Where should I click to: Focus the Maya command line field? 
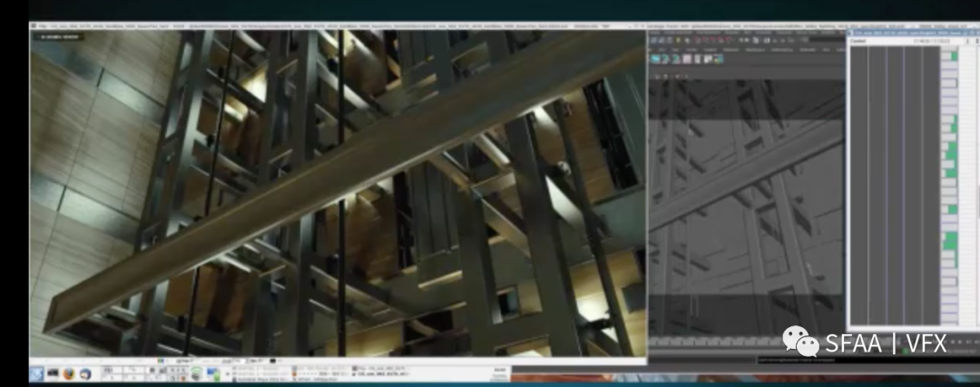tap(799, 360)
